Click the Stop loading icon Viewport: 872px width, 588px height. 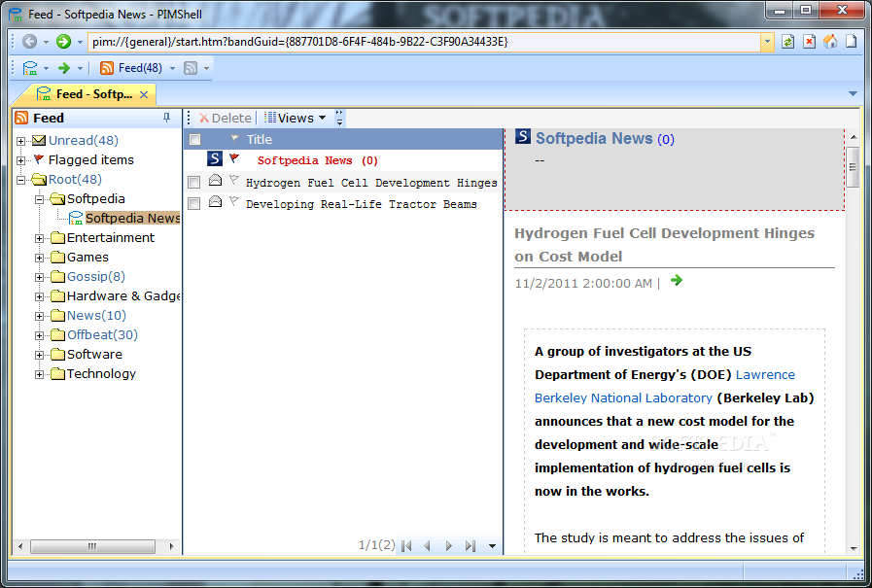tap(809, 42)
